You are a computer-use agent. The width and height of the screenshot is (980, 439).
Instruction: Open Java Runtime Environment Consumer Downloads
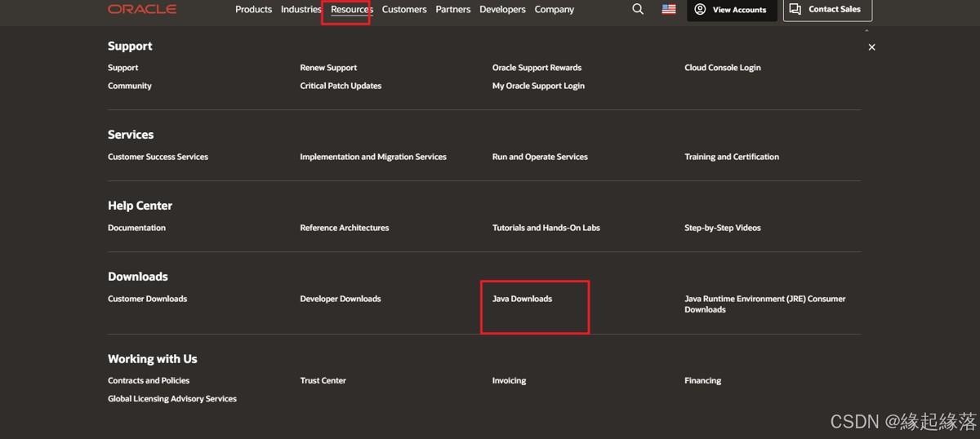[x=764, y=304]
